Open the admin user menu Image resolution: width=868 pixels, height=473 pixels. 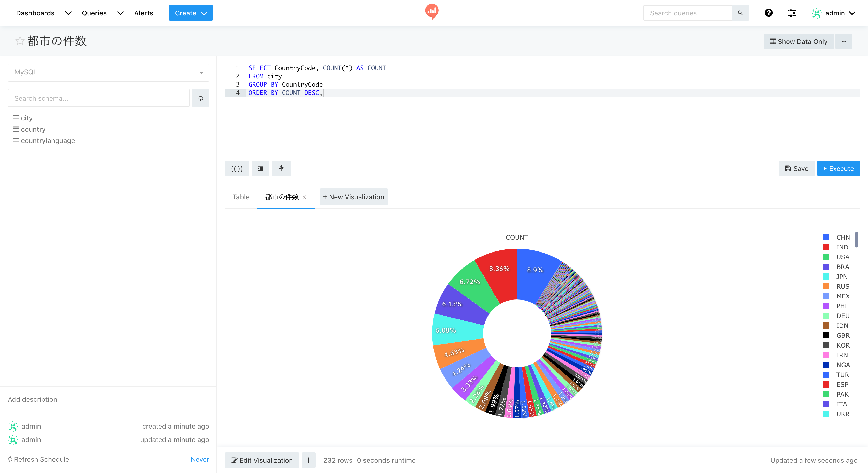(834, 13)
